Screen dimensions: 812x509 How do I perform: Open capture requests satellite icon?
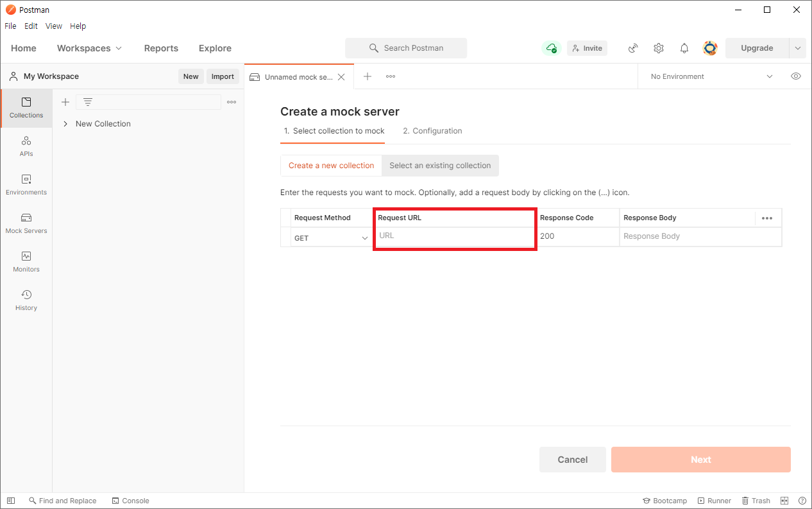pos(633,48)
